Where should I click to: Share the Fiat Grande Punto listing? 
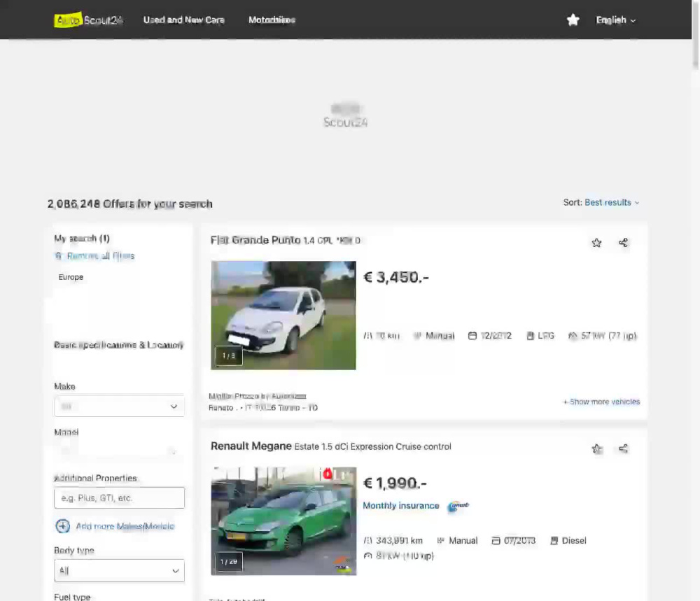(x=623, y=242)
